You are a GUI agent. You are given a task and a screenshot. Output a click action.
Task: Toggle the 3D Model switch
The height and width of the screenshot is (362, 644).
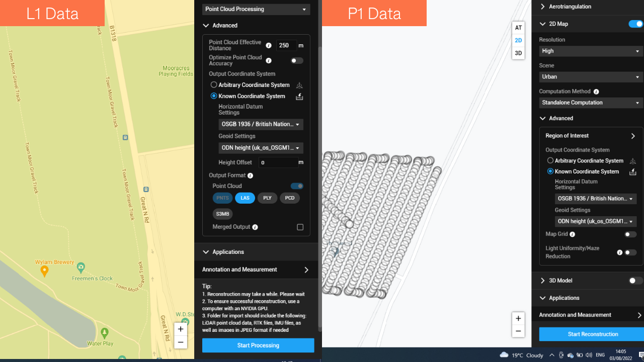(x=635, y=281)
